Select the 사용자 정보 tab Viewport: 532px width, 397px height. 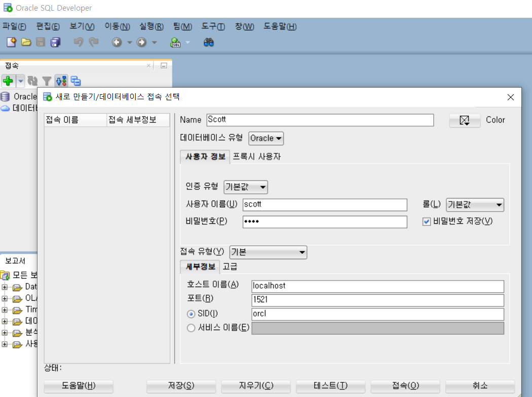(205, 156)
